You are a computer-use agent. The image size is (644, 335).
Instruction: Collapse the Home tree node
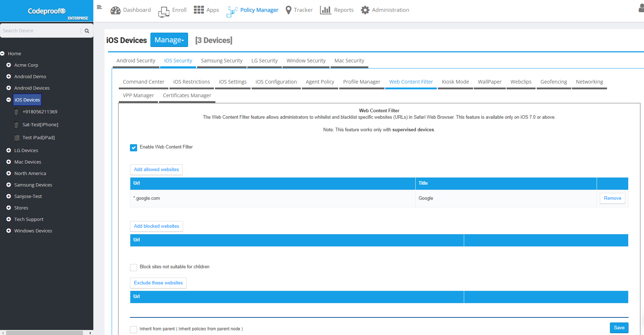coord(3,53)
